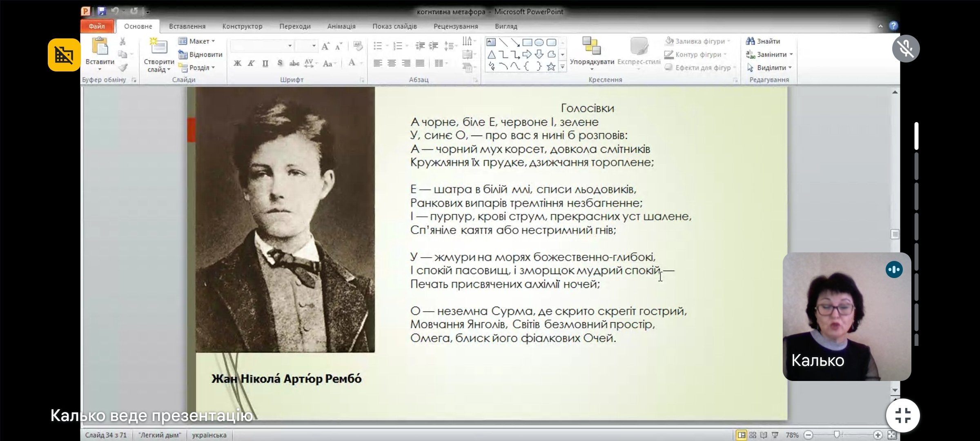The height and width of the screenshot is (441, 980).
Task: Click the Вставити paste clipboard icon
Action: (x=100, y=46)
